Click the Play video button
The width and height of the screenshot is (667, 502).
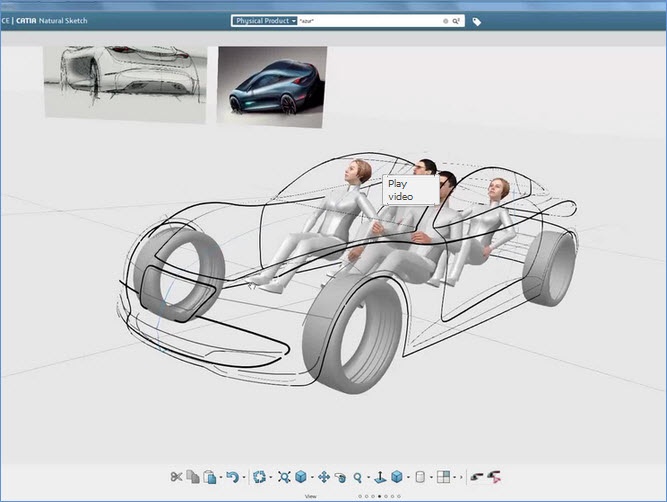coord(411,190)
